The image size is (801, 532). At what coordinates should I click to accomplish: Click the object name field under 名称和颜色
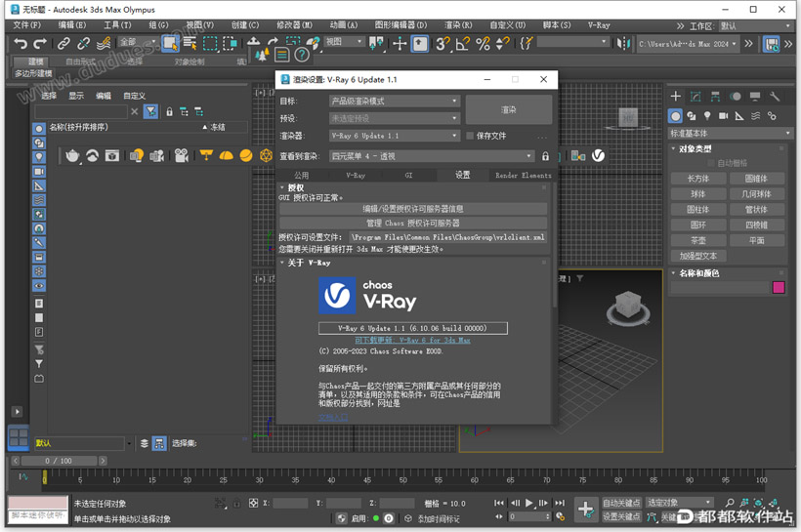(720, 287)
